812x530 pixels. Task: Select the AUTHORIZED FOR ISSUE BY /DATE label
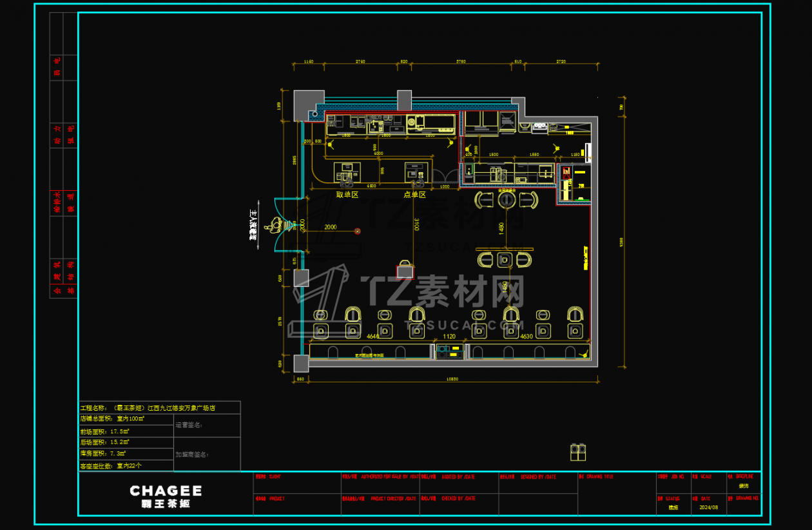[391, 476]
